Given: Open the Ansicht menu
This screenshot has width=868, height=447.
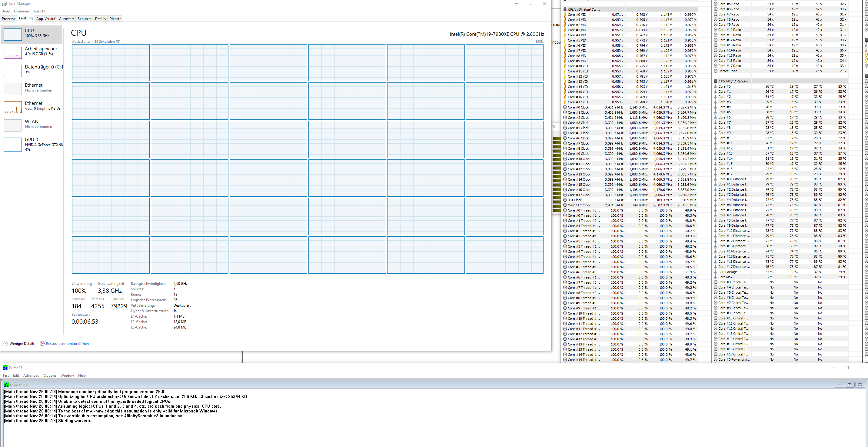Looking at the screenshot, I should [x=39, y=11].
